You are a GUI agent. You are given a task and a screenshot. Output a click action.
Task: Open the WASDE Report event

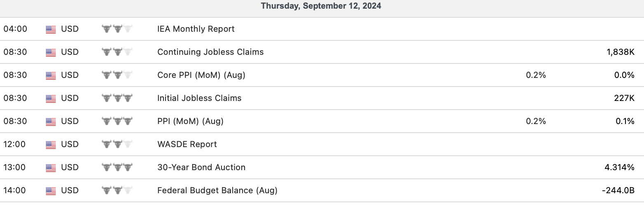[x=187, y=145]
